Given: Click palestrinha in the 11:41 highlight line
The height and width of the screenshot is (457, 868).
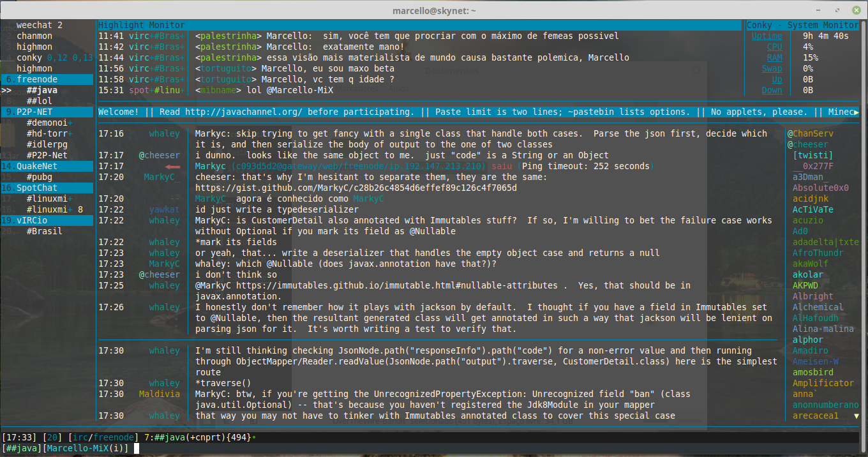Looking at the screenshot, I should [228, 36].
